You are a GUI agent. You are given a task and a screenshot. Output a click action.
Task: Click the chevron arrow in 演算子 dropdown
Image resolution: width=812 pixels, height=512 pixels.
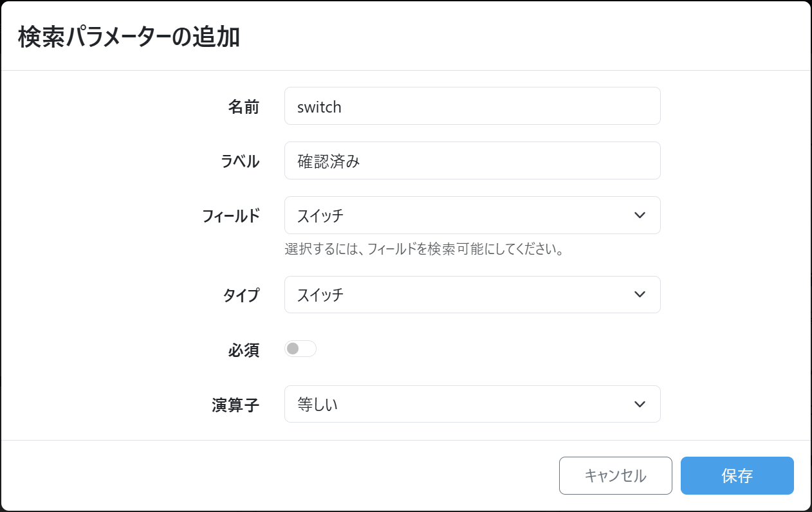click(x=639, y=404)
